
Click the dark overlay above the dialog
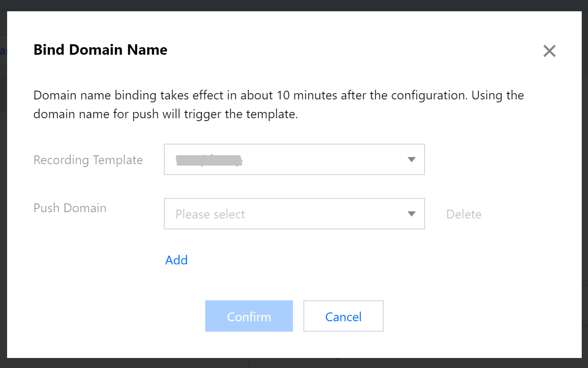pos(293,5)
